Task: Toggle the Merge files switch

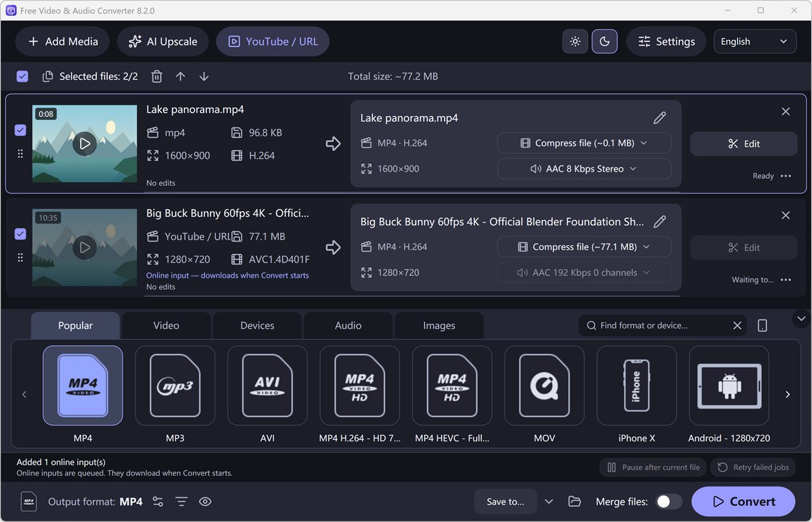Action: [x=669, y=502]
